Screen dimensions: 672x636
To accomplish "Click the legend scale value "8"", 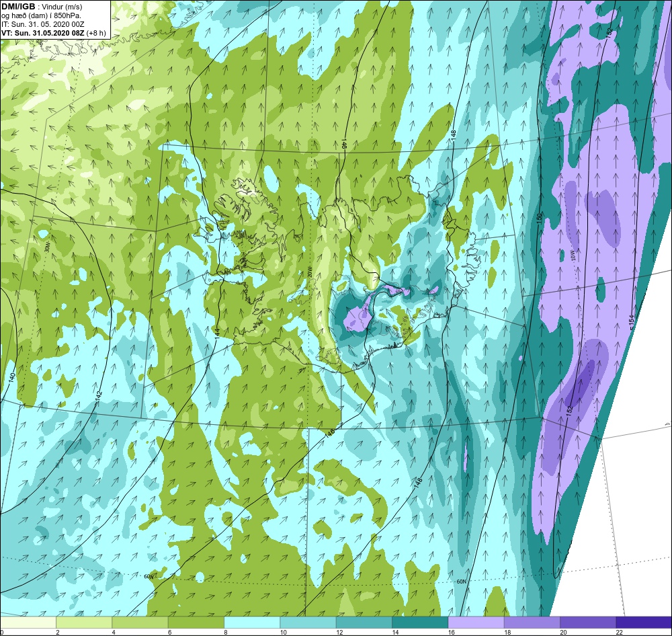I will tap(225, 632).
